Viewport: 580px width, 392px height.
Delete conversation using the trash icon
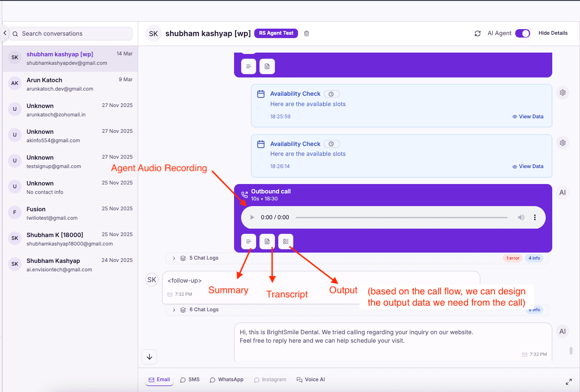coord(307,33)
